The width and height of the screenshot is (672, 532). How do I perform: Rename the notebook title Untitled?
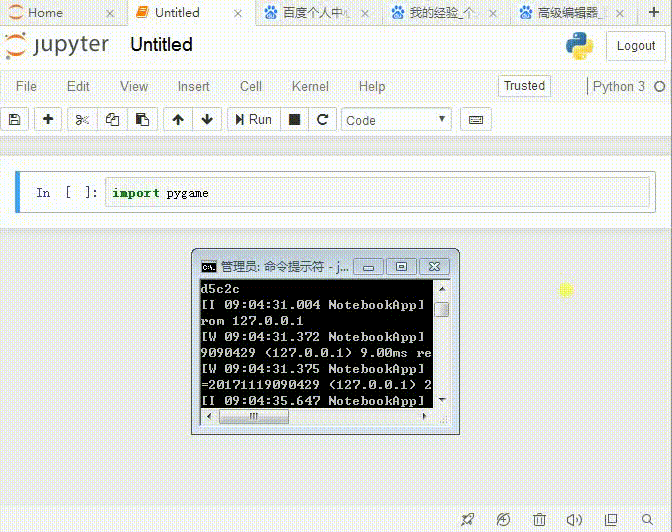click(x=162, y=45)
